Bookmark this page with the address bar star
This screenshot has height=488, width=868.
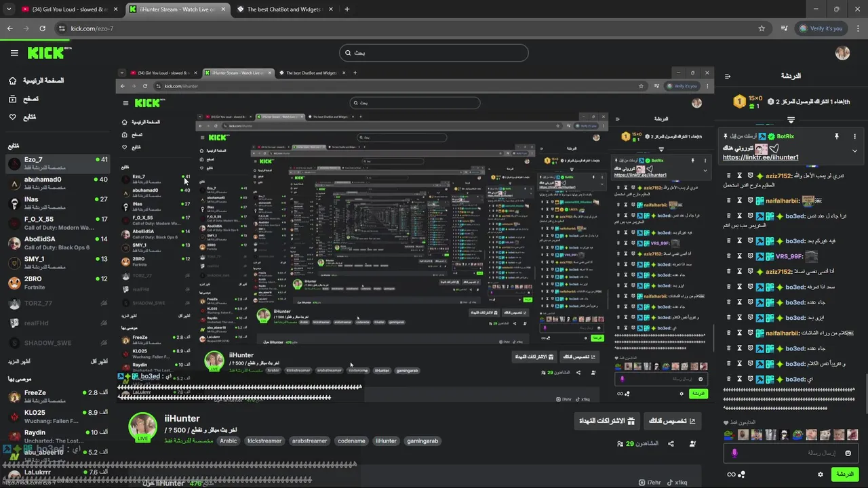pyautogui.click(x=762, y=28)
